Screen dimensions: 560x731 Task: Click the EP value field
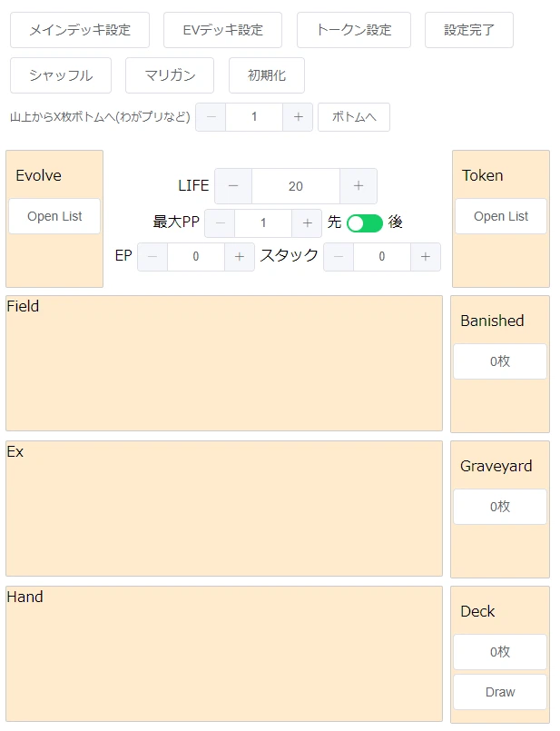[x=196, y=256]
